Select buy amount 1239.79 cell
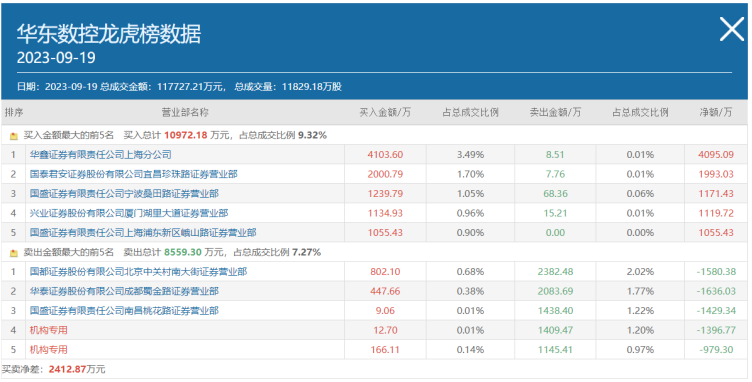Viewport: 752px width, 382px height. [385, 194]
